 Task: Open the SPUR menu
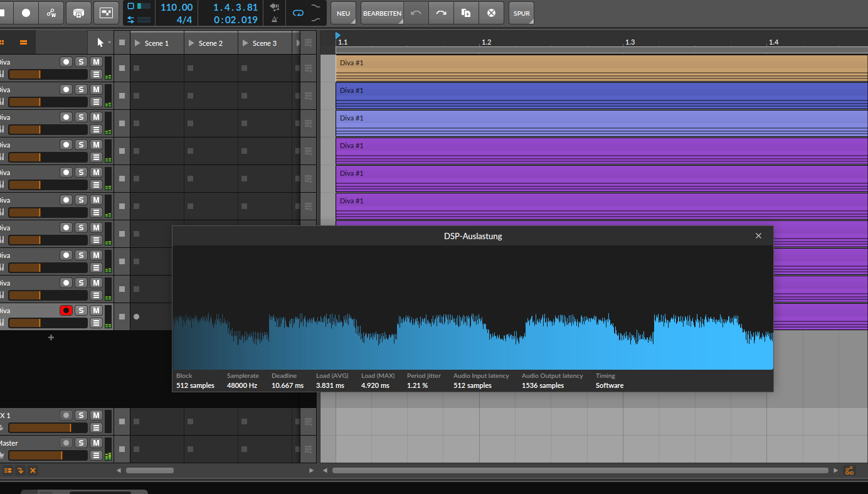click(522, 13)
